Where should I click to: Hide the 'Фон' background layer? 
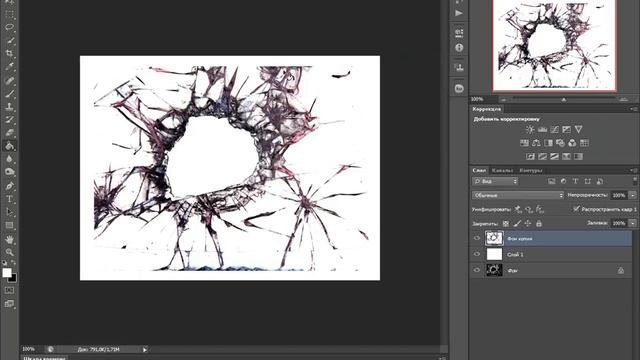477,270
